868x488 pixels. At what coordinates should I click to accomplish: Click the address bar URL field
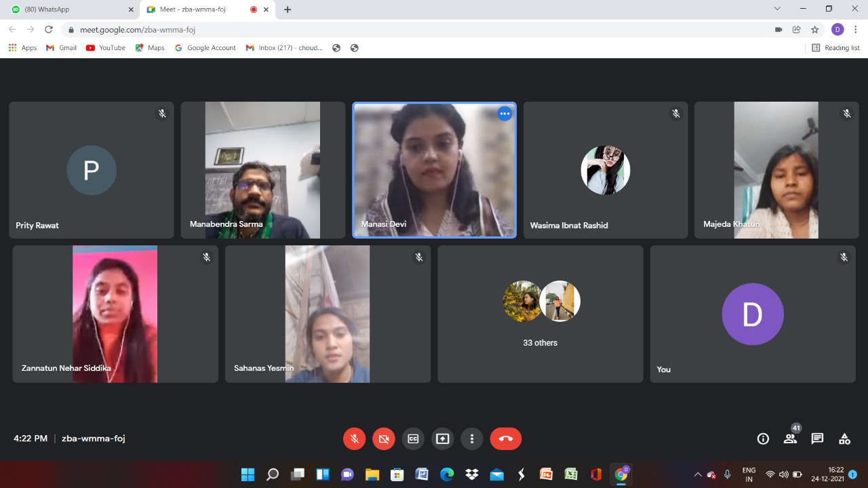pyautogui.click(x=407, y=30)
